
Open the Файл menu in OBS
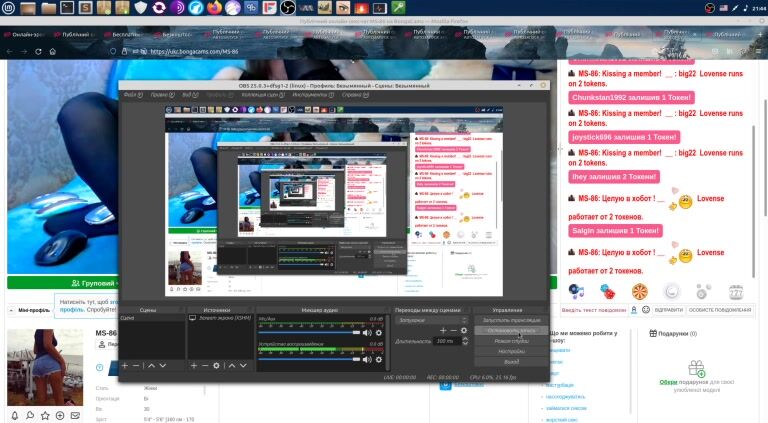coord(130,95)
